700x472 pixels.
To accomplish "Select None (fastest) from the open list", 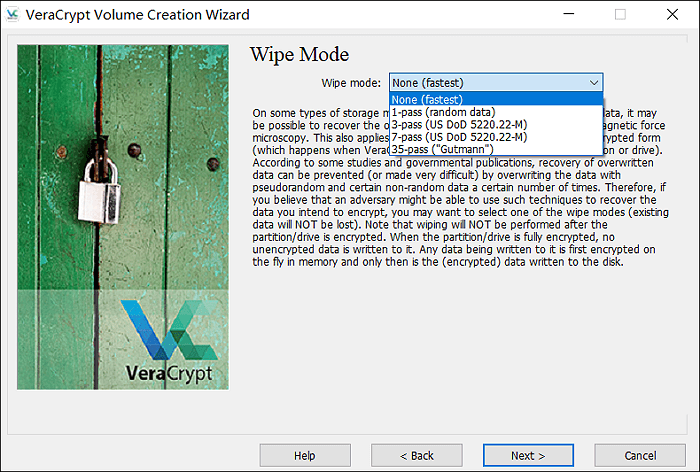I will (496, 99).
